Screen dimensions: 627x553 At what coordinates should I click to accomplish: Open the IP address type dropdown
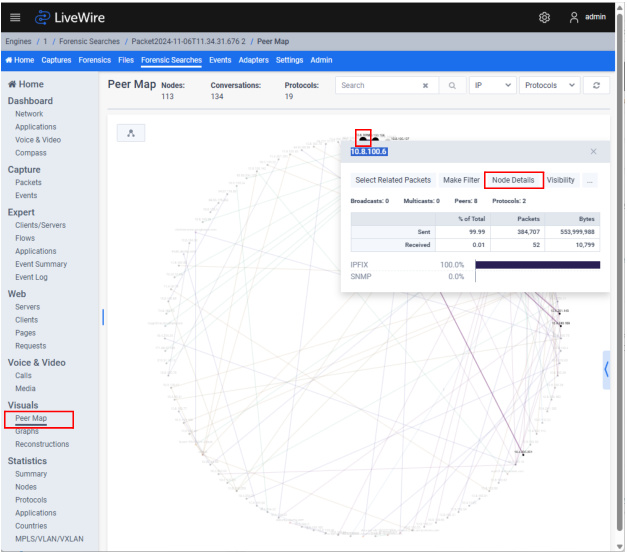493,86
